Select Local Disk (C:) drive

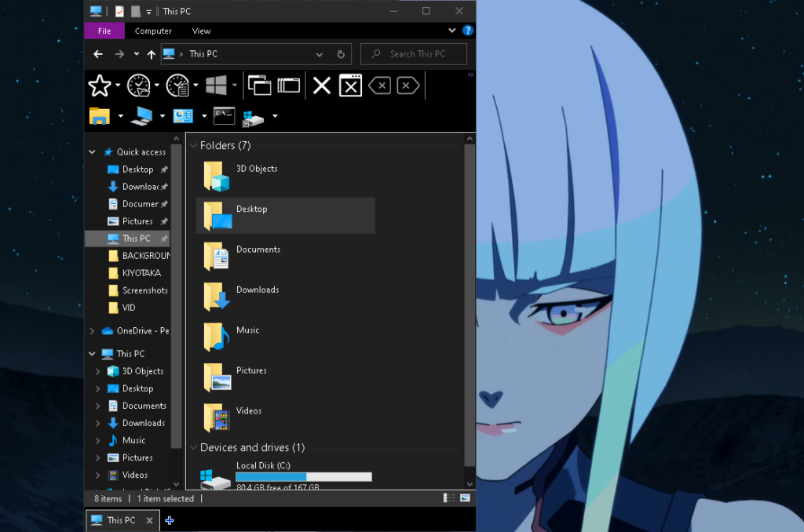point(285,475)
